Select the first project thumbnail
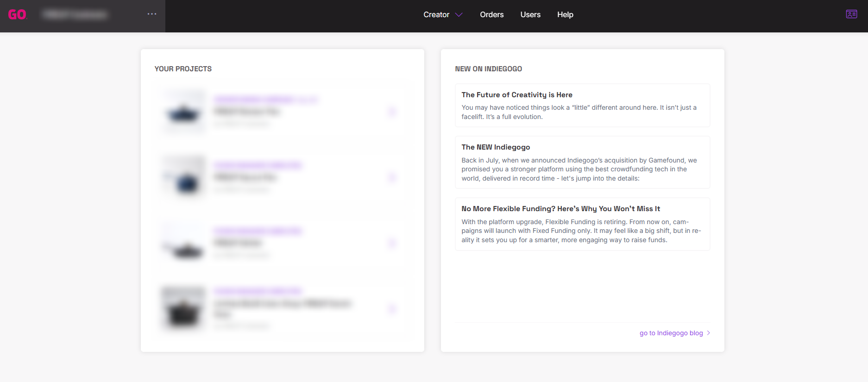This screenshot has height=382, width=868. coord(184,112)
